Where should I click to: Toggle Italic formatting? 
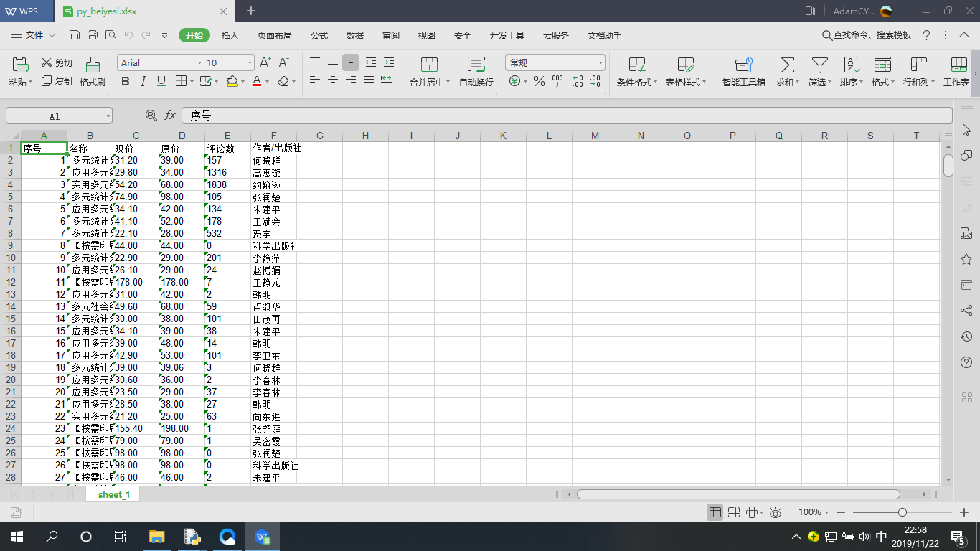[143, 82]
